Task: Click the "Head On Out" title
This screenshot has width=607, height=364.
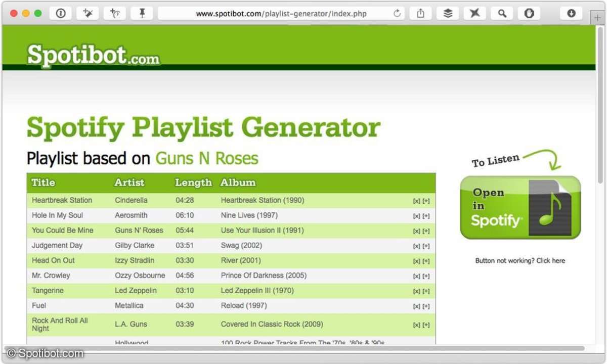Action: 53,260
